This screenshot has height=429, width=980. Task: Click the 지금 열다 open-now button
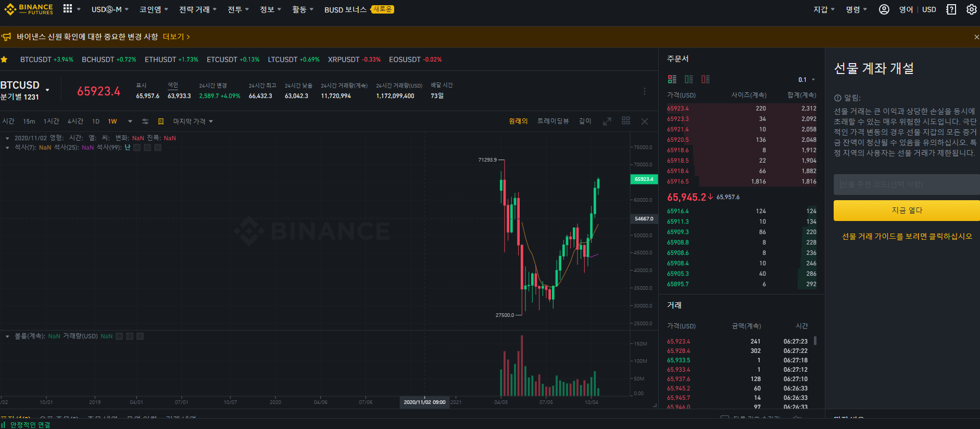pyautogui.click(x=907, y=211)
